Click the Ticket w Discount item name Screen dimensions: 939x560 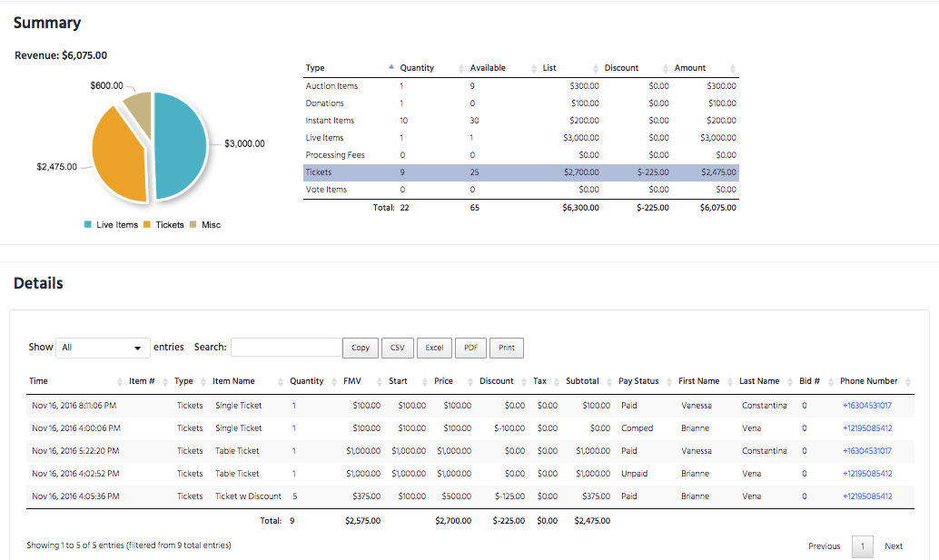[248, 496]
